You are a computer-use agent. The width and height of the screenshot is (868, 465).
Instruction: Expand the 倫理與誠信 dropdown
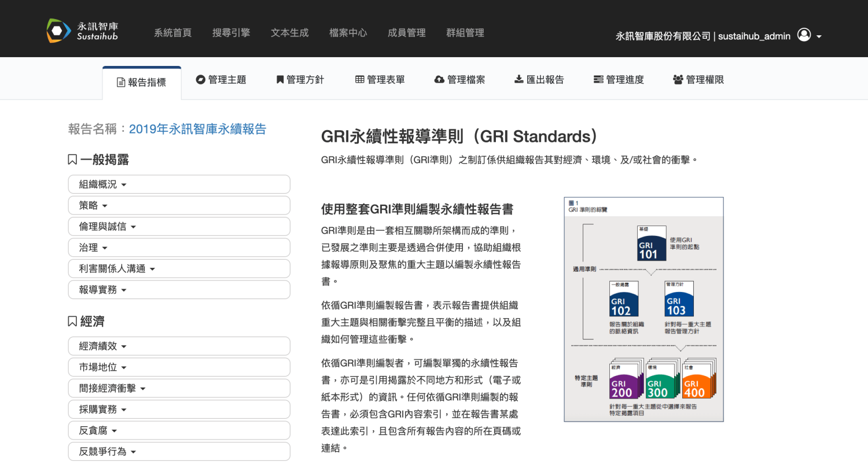(179, 227)
